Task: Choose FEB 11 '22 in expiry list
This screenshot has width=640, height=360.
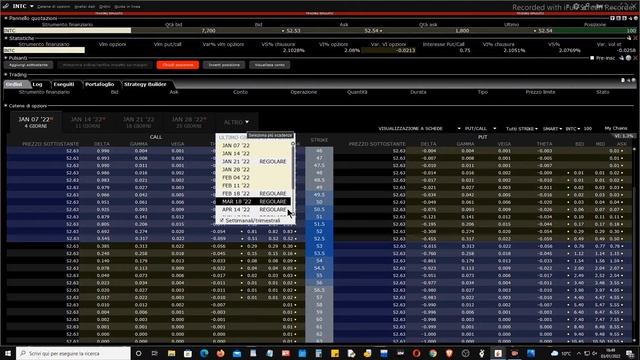Action: 253,185
